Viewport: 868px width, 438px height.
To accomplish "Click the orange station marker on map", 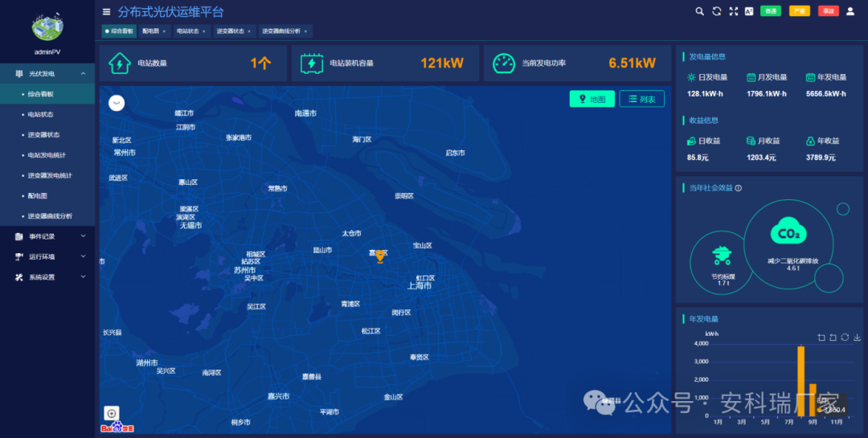I will tap(379, 256).
